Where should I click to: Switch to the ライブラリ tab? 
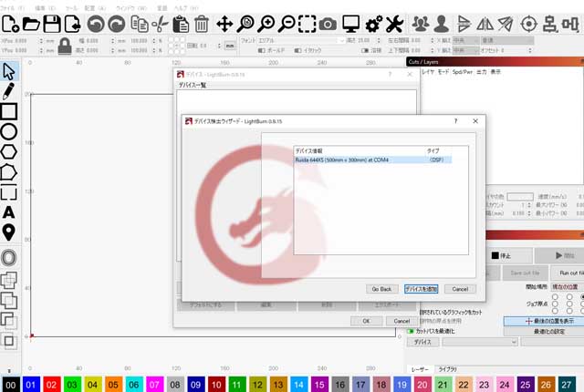tap(447, 369)
